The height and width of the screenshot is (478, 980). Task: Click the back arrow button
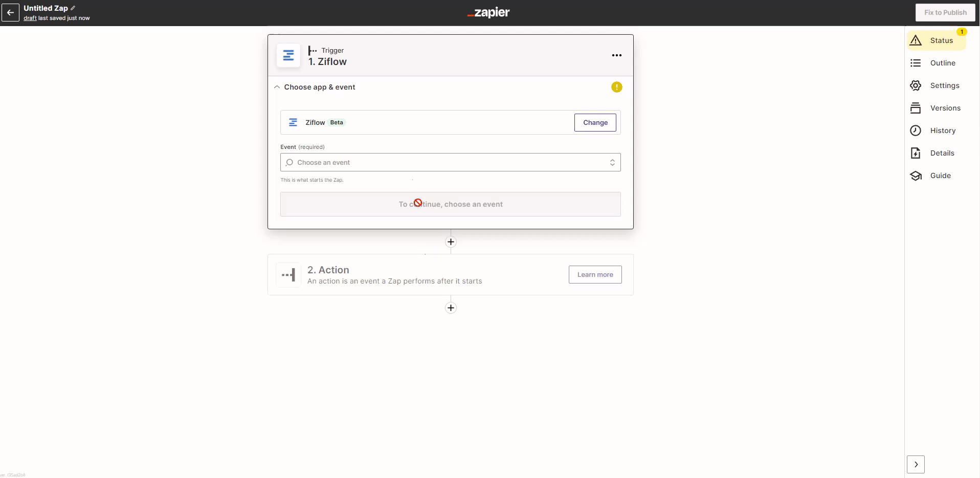(x=10, y=12)
